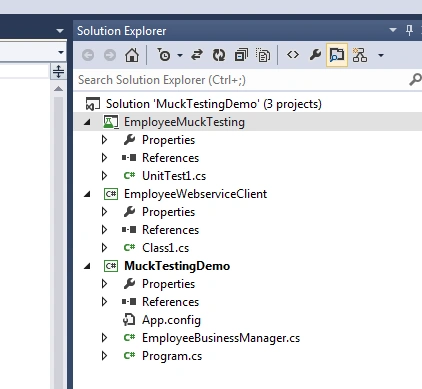Click the C# icon next to Class1.cs
422x389 pixels.
pyautogui.click(x=129, y=247)
